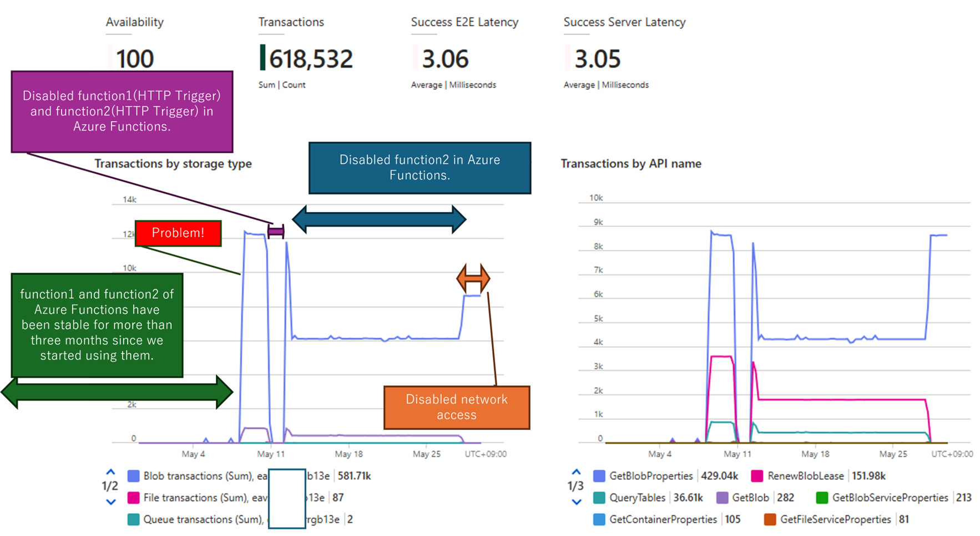Click the GetContainerProperties legend label
Screen dimensions: 980x536
click(663, 519)
